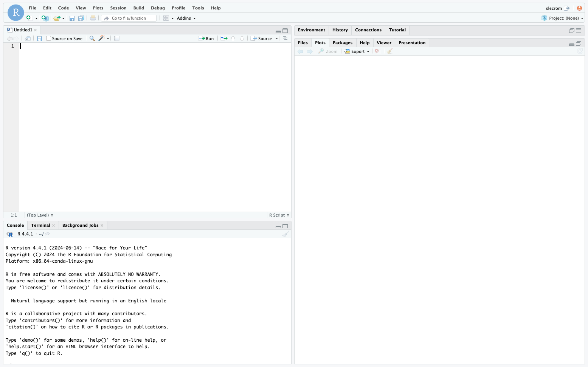Viewport: 588px width, 367px height.
Task: Print the current file icon
Action: (x=93, y=18)
